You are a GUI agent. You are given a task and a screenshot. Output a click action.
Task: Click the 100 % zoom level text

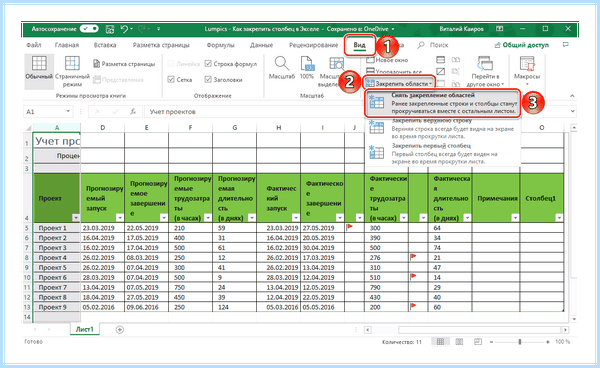click(x=562, y=342)
